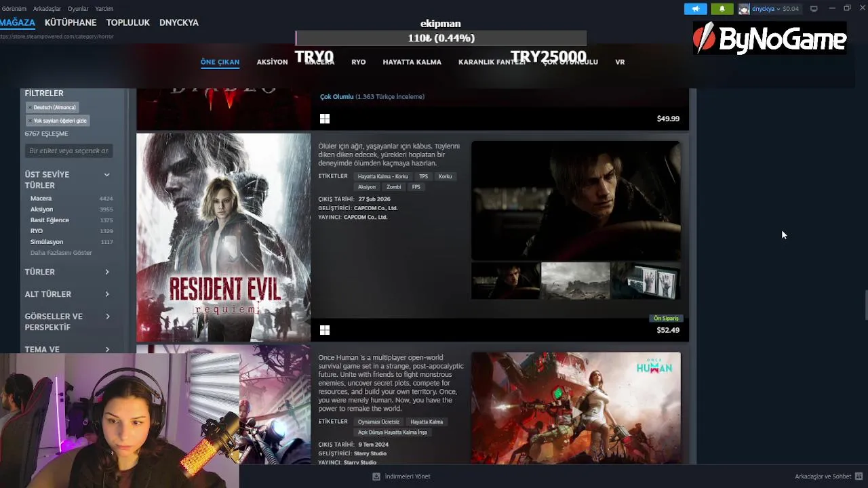The image size is (868, 488).
Task: Go to the MAĞAZA tab
Action: click(17, 22)
